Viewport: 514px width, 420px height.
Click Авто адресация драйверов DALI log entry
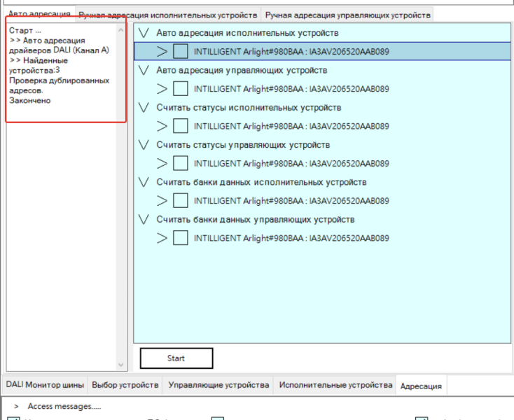point(59,45)
